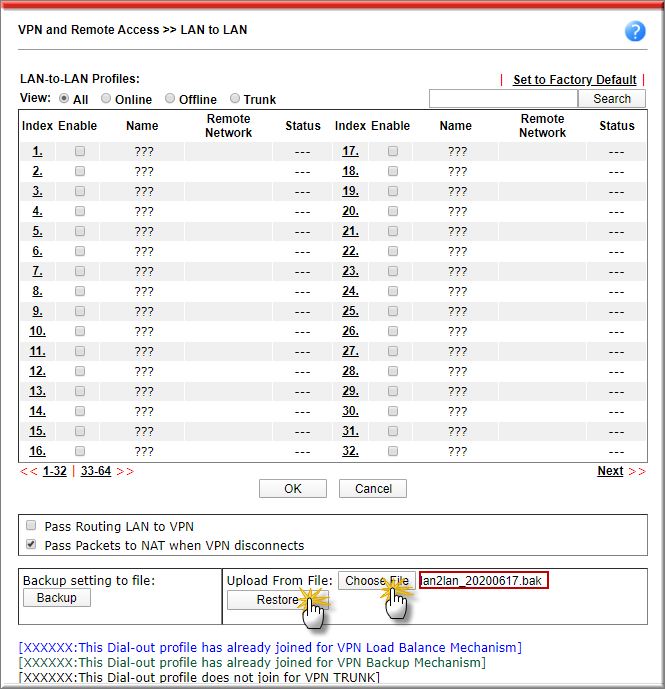Open profile index 26 link
This screenshot has height=689, width=665.
[x=350, y=331]
